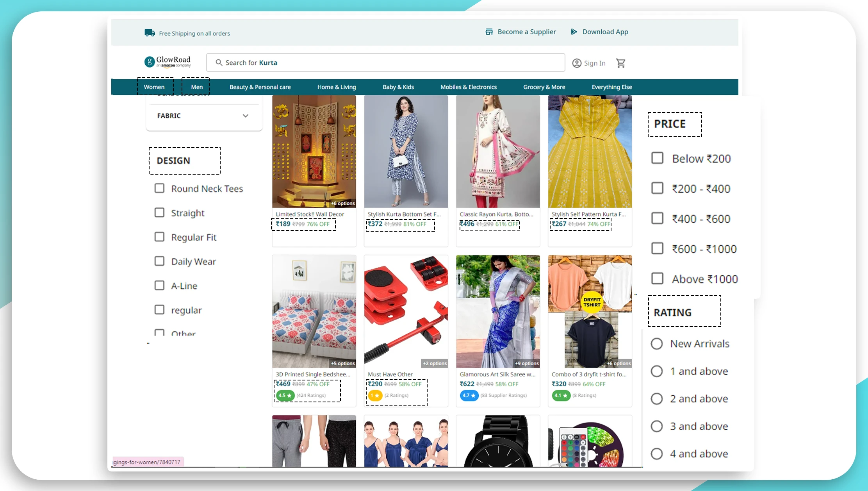
Task: Toggle the Round Neck Tees checkbox
Action: (159, 188)
